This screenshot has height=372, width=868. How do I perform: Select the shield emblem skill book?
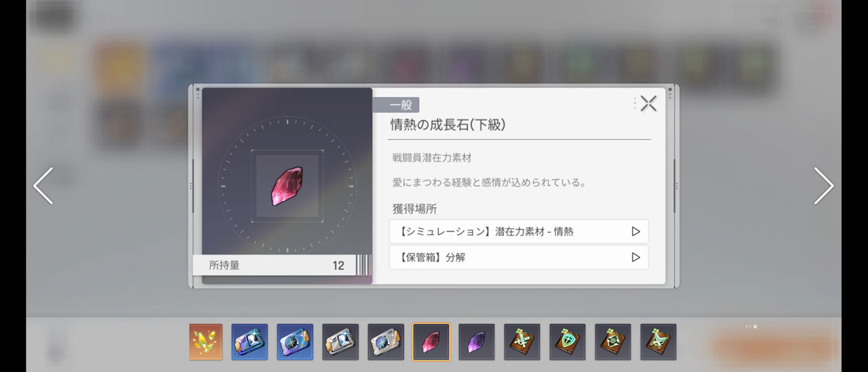568,342
